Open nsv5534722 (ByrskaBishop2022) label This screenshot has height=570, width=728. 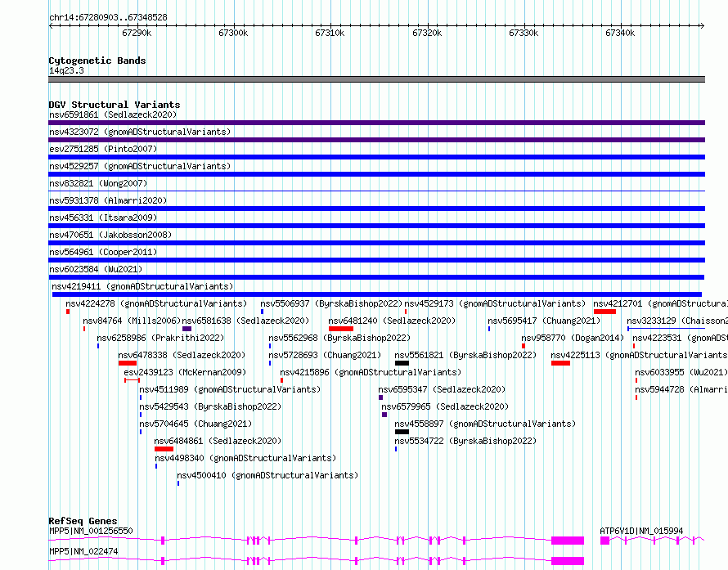465,441
